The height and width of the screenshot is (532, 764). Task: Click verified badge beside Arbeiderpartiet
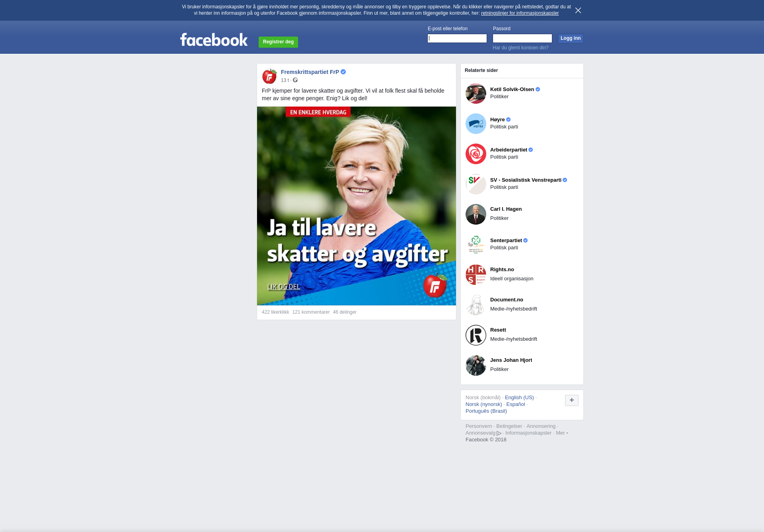point(530,150)
